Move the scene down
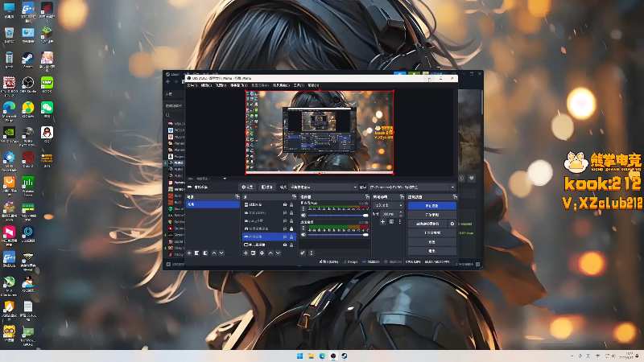This screenshot has width=644, height=362. coord(221,253)
